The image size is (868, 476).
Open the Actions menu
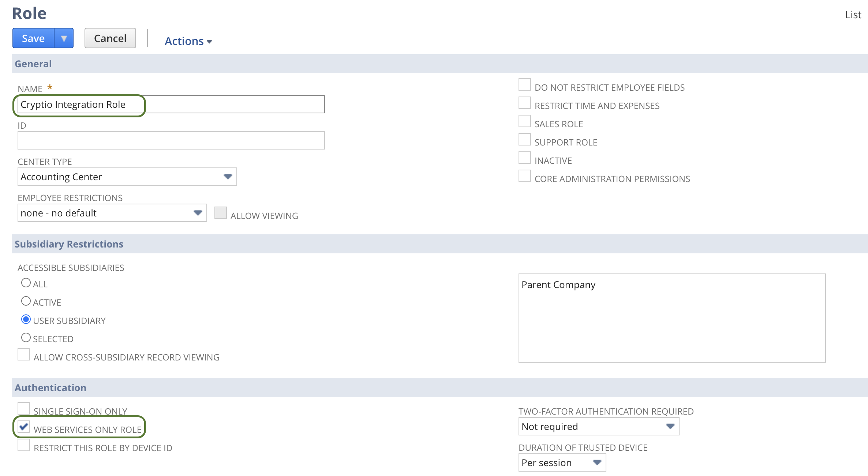pos(188,41)
